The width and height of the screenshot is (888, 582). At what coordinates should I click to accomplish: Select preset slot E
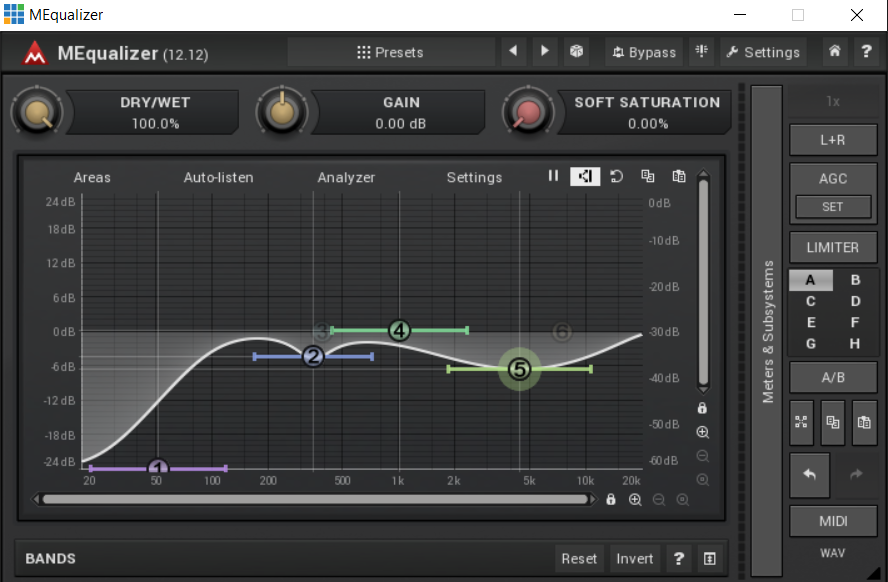click(x=811, y=323)
